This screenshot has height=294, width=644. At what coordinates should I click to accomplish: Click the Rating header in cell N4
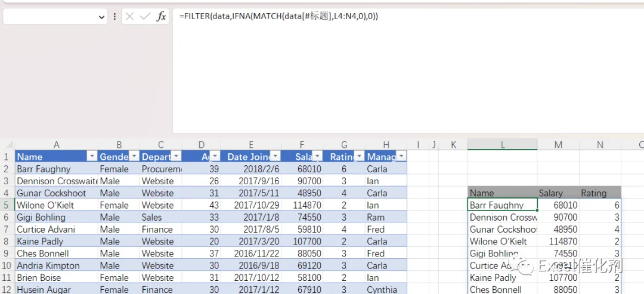tap(600, 193)
